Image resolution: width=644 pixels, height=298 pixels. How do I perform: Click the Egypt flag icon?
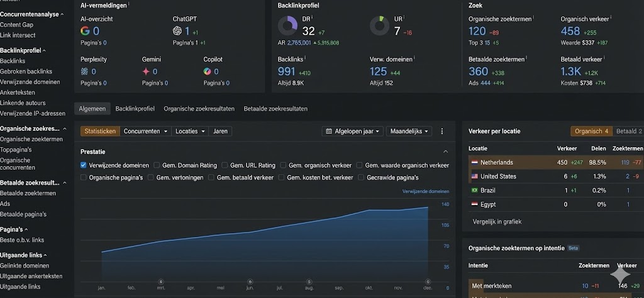pos(474,204)
